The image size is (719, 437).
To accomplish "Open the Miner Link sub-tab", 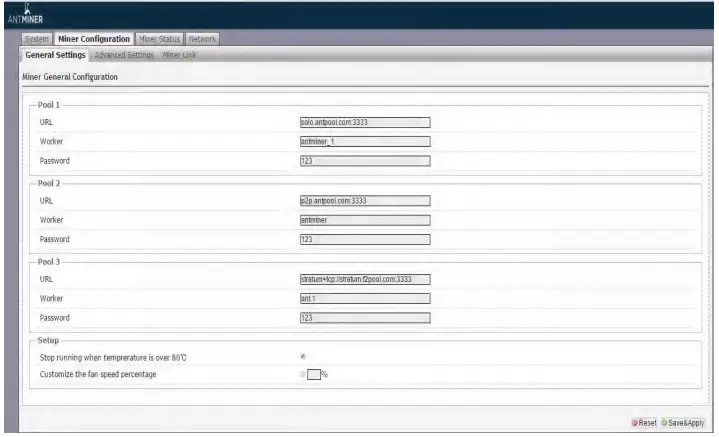I will click(179, 55).
